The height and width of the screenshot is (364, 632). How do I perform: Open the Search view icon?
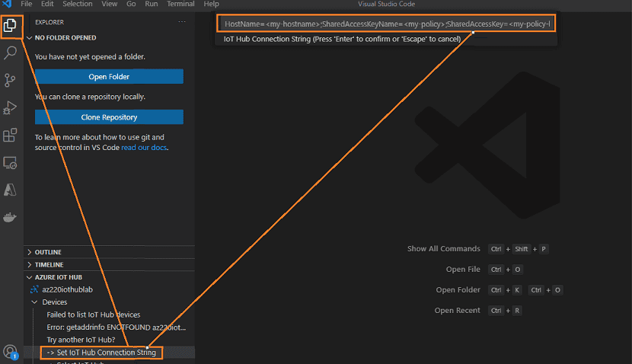(x=10, y=53)
